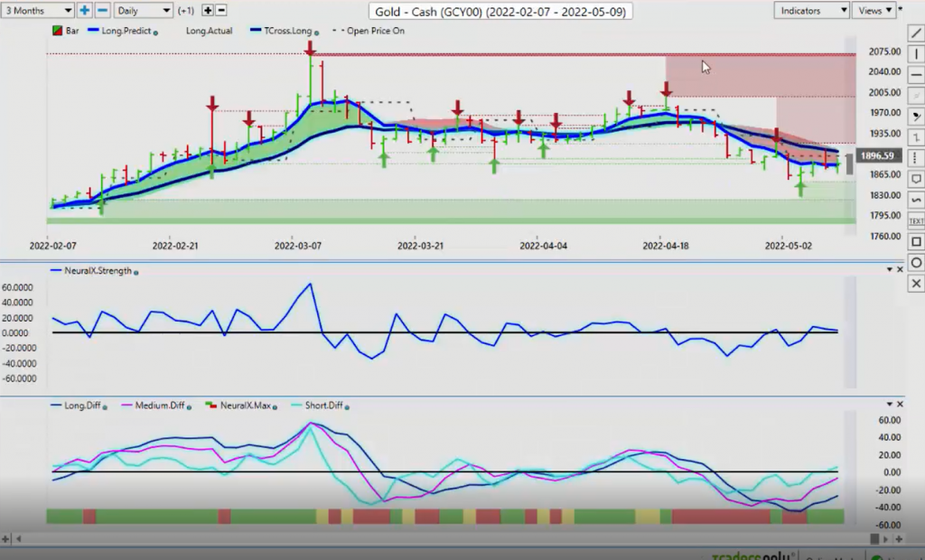Select the trend line drawing tool
925x560 pixels.
pos(916,33)
